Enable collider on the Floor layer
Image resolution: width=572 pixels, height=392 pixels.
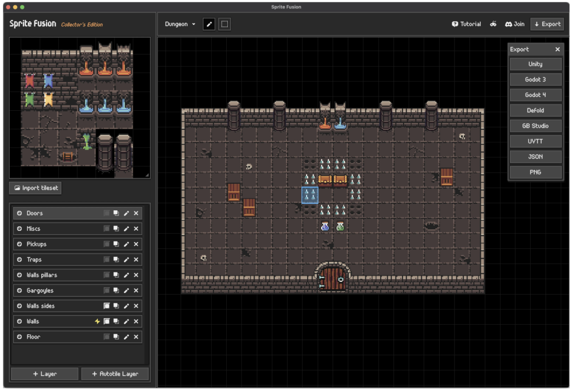(x=106, y=337)
